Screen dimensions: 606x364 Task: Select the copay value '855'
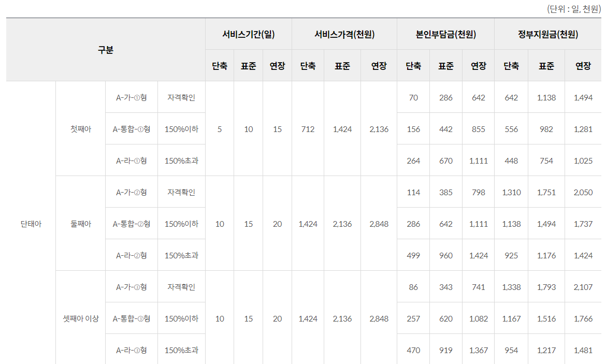[479, 129]
